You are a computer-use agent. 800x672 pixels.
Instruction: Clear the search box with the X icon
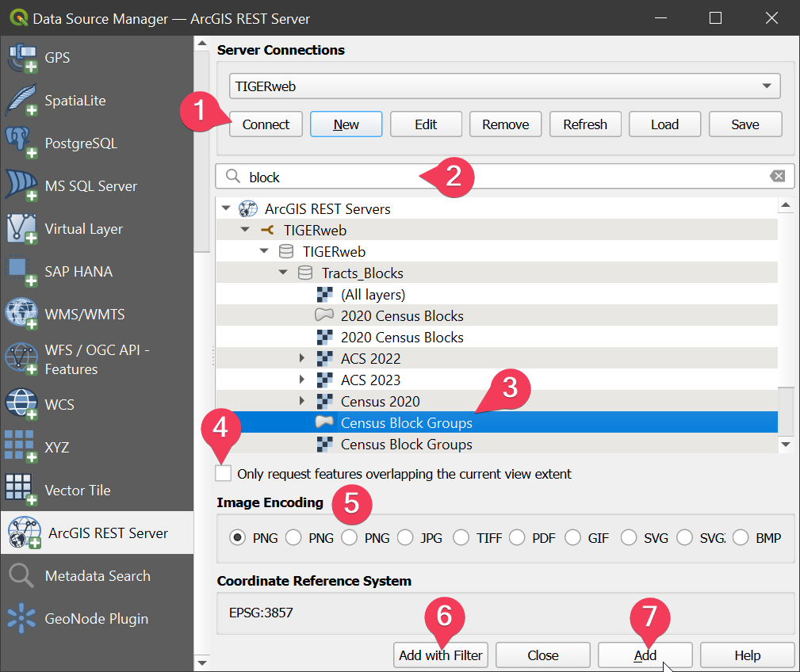(x=778, y=176)
